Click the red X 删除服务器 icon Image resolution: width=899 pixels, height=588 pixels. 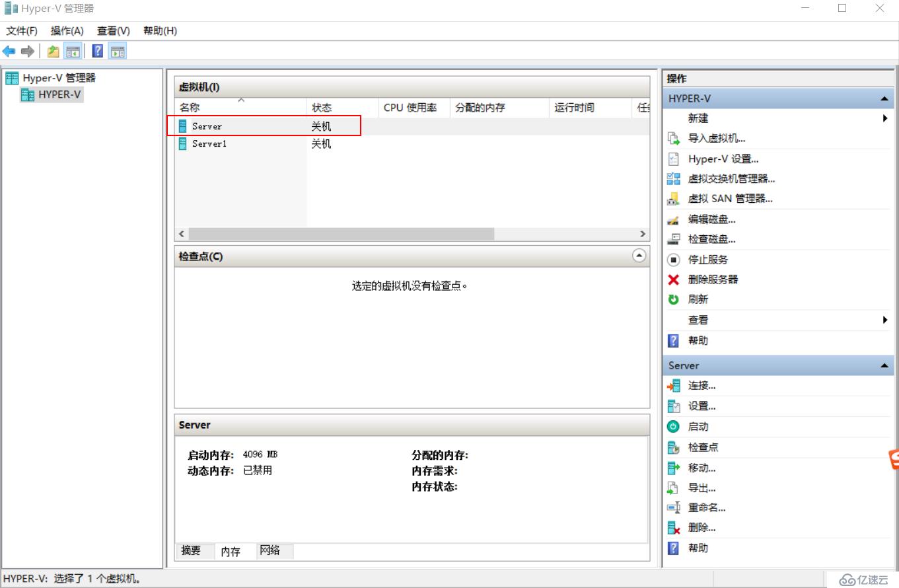674,279
